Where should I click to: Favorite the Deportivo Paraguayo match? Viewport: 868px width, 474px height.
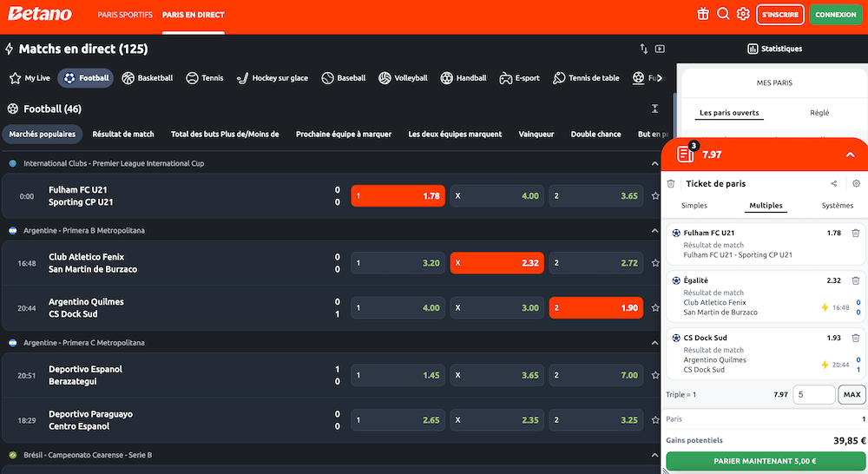click(655, 420)
